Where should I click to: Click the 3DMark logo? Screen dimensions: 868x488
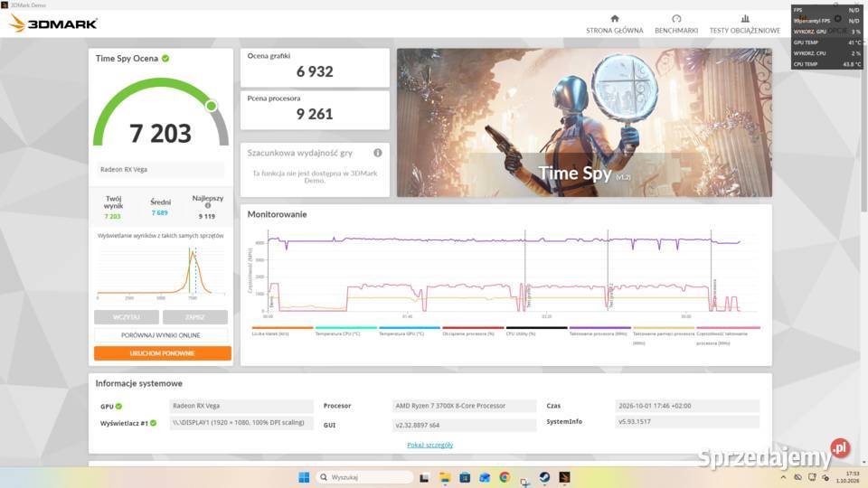[x=53, y=23]
